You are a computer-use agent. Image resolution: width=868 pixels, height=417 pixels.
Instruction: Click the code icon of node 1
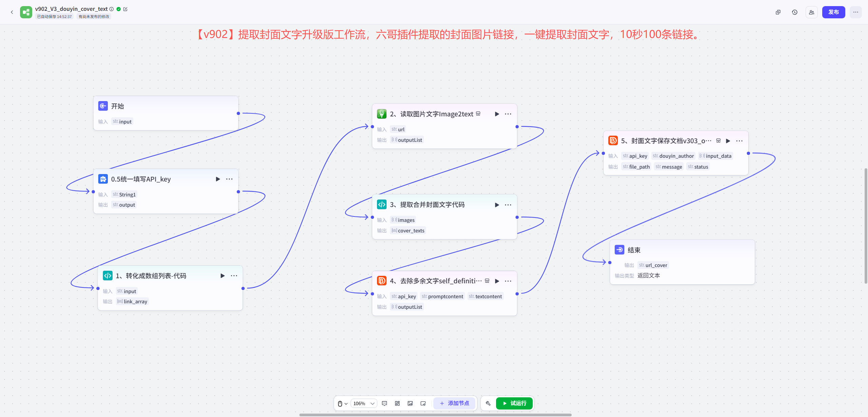(107, 276)
